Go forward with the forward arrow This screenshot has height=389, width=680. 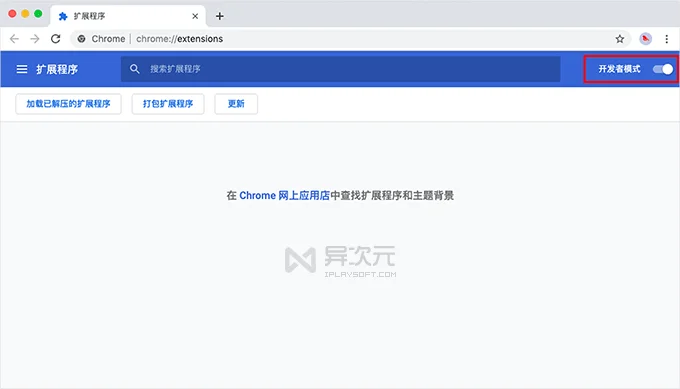[x=35, y=39]
